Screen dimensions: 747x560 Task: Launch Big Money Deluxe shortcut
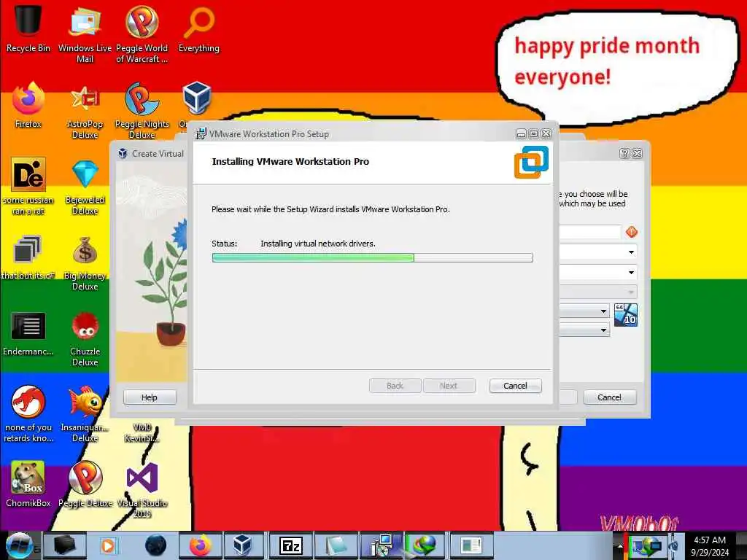[85, 262]
